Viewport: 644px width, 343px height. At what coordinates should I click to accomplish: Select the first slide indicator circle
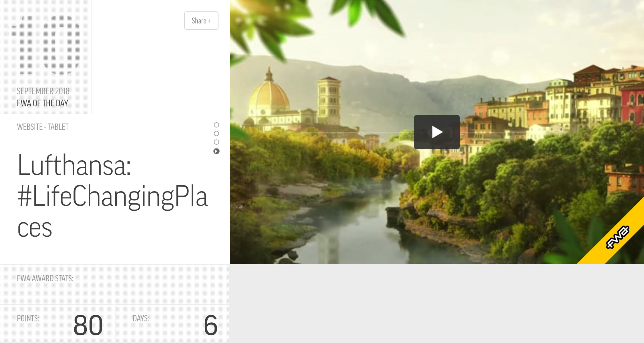tap(216, 125)
